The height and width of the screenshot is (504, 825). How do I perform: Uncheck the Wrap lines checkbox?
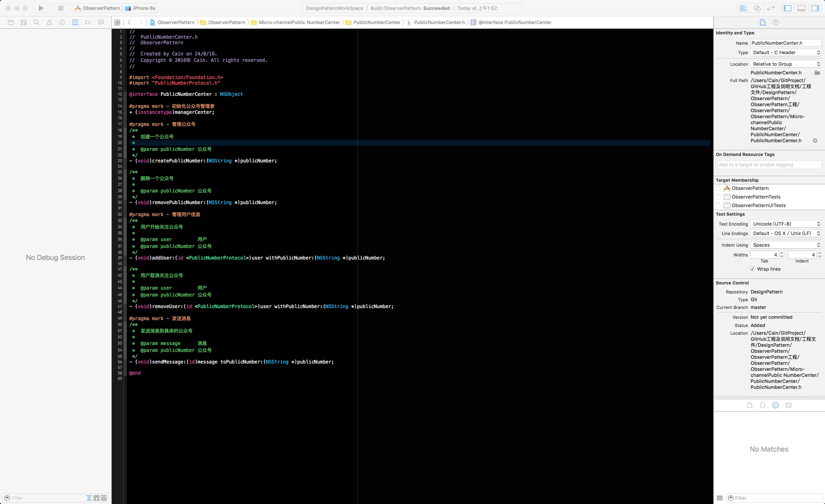tap(752, 269)
